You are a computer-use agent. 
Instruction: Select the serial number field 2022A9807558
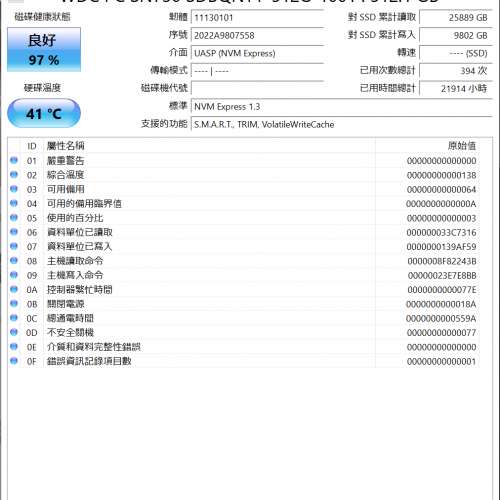point(257,35)
